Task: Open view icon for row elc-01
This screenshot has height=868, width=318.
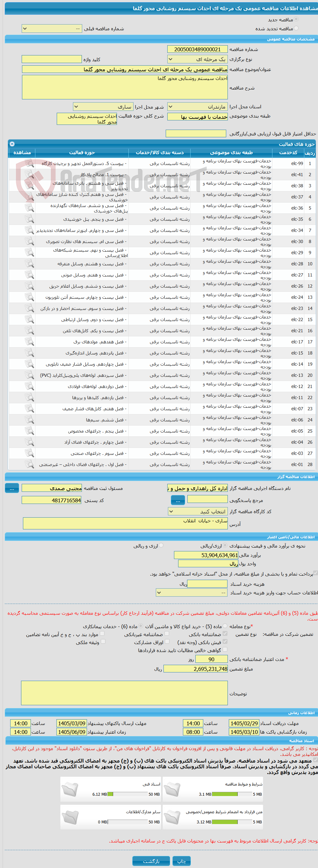Action: (30, 464)
